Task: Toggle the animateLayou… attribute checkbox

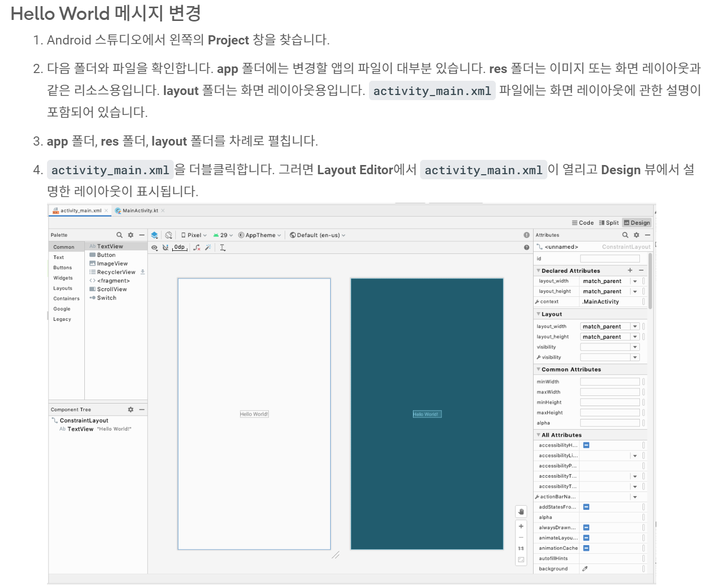Action: [586, 538]
